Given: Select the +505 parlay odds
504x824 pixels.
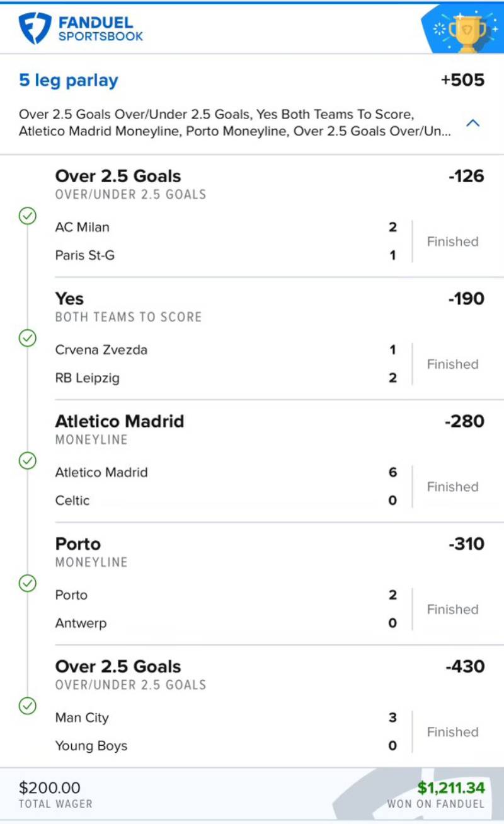Looking at the screenshot, I should click(462, 80).
